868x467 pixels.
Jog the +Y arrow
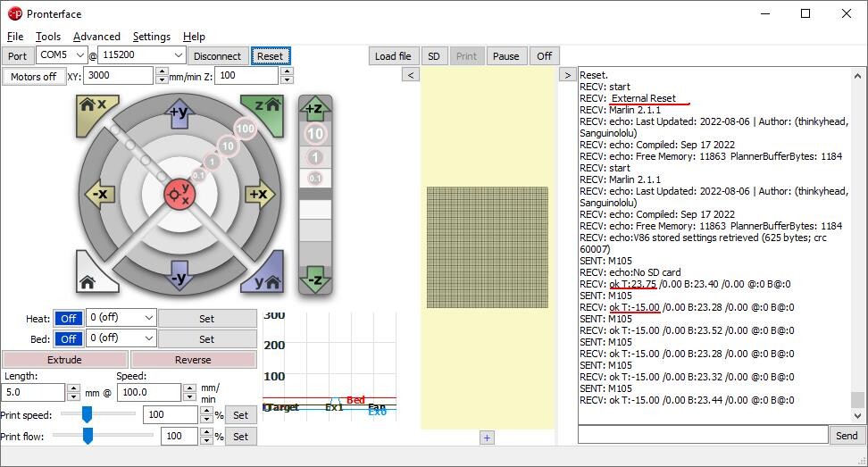pyautogui.click(x=179, y=112)
